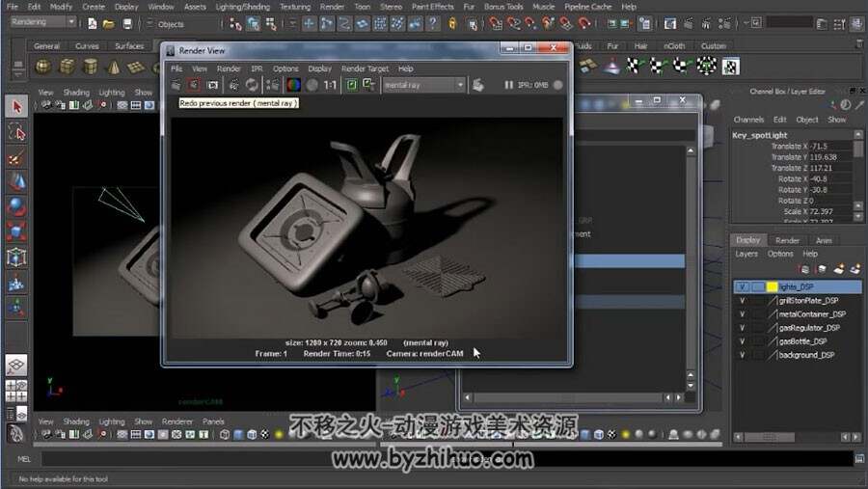Open Channels menu in Channel Box
Viewport: 868px width, 489px height.
point(748,120)
